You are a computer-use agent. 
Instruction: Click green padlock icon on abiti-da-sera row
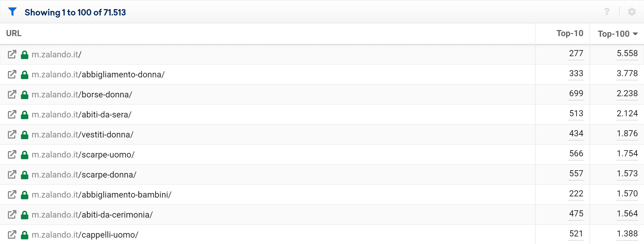[x=25, y=115]
